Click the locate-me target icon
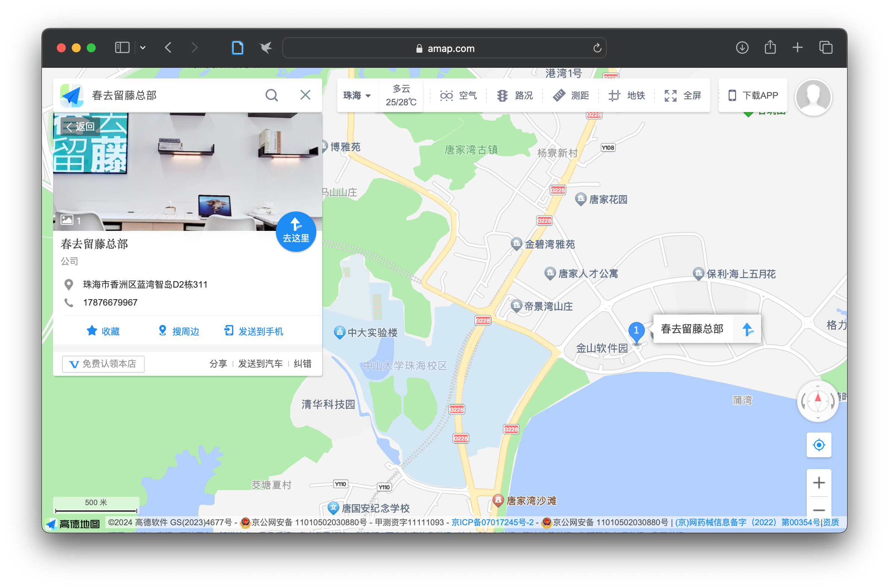Image resolution: width=889 pixels, height=588 pixels. pyautogui.click(x=818, y=445)
